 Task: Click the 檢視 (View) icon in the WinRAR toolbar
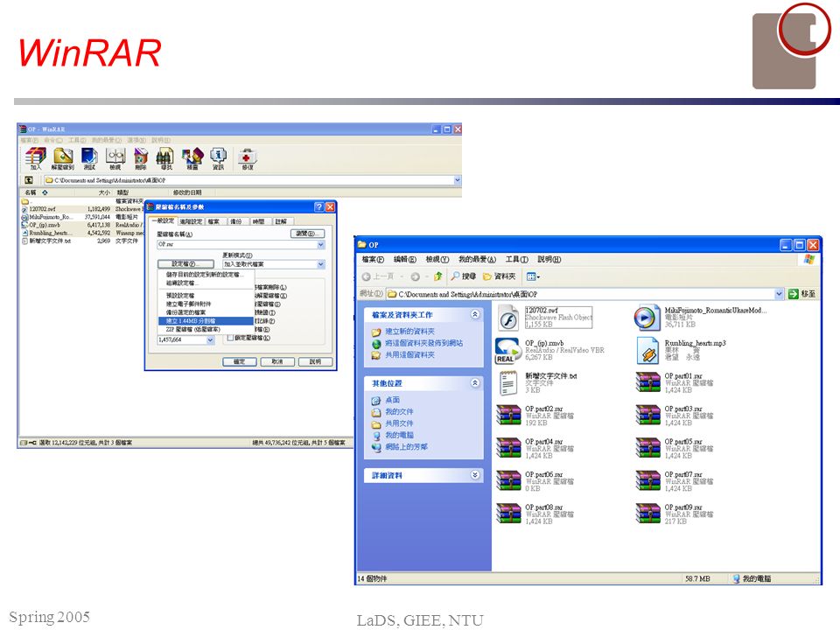pos(115,158)
